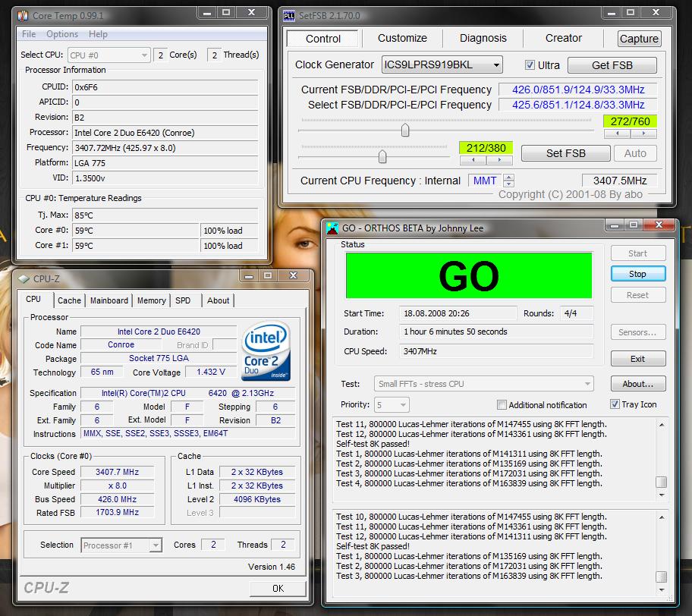Viewport: 692px width, 616px height.
Task: Switch to the Mainboard tab in CPU-Z
Action: coord(109,300)
